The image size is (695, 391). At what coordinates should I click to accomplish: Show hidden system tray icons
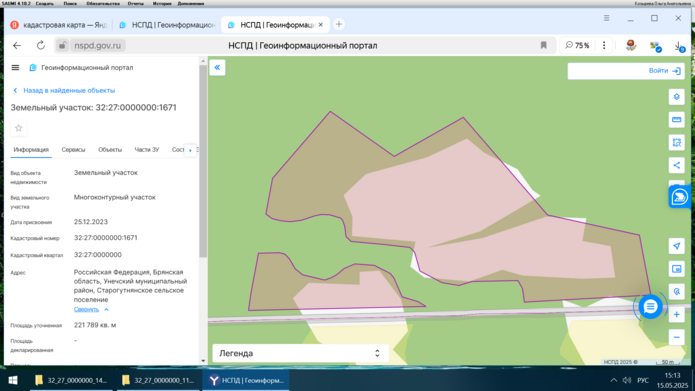pyautogui.click(x=613, y=380)
